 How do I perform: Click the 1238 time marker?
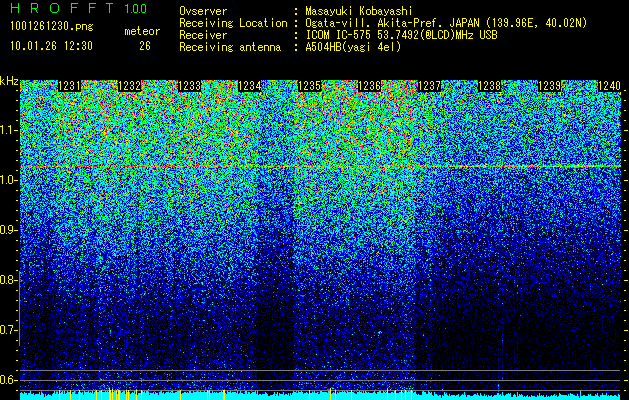(x=490, y=86)
